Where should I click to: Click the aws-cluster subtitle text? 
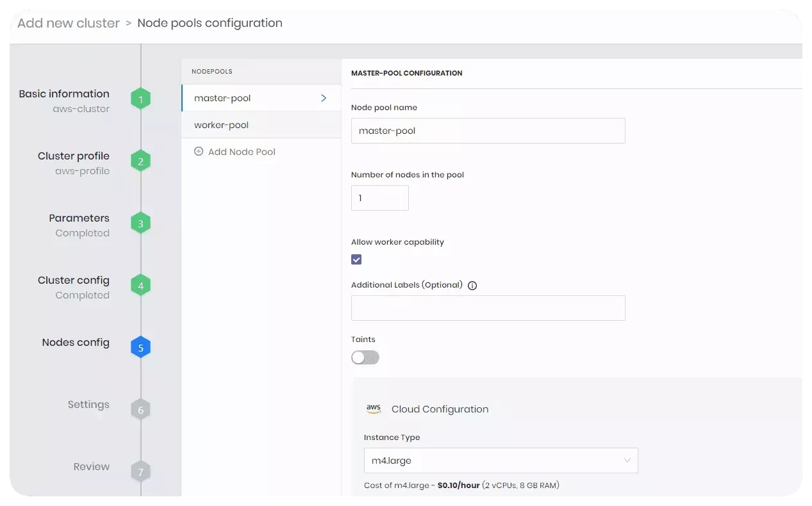pyautogui.click(x=81, y=109)
